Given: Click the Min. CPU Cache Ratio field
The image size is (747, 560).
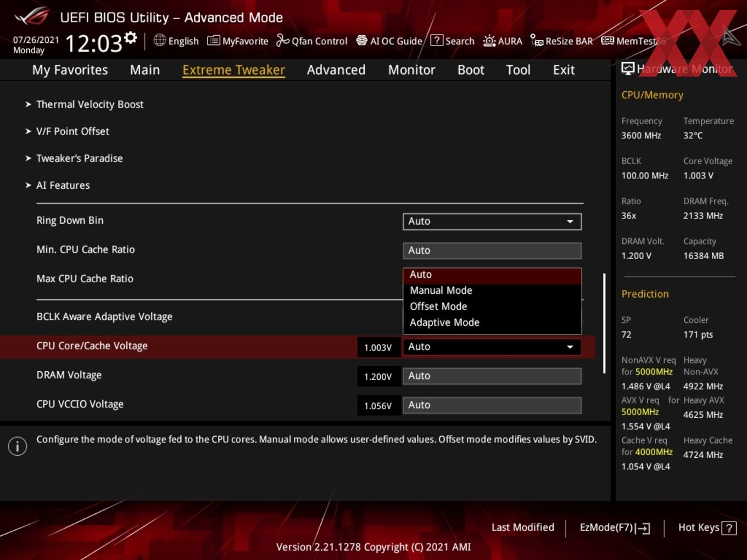Looking at the screenshot, I should 492,250.
